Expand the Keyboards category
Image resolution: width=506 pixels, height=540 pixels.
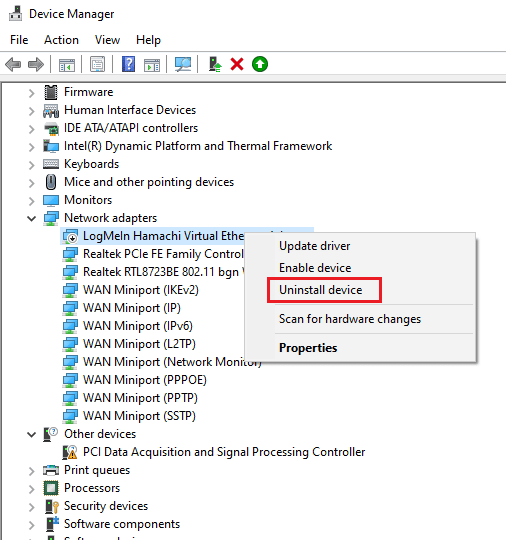[31, 165]
